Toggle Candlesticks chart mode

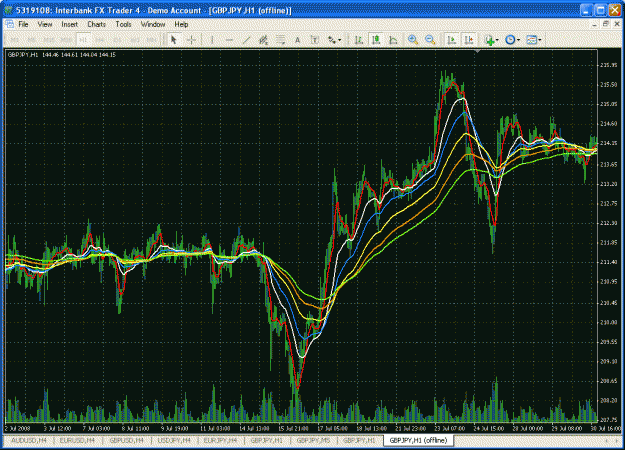click(x=376, y=40)
